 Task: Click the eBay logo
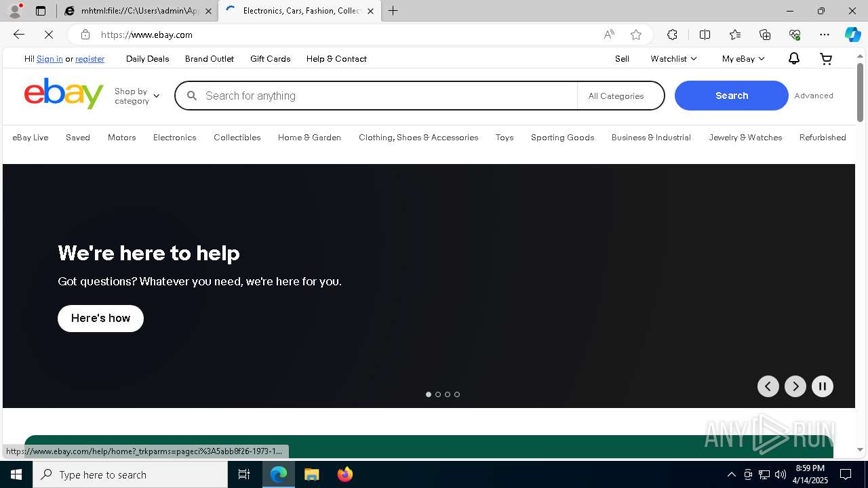64,94
